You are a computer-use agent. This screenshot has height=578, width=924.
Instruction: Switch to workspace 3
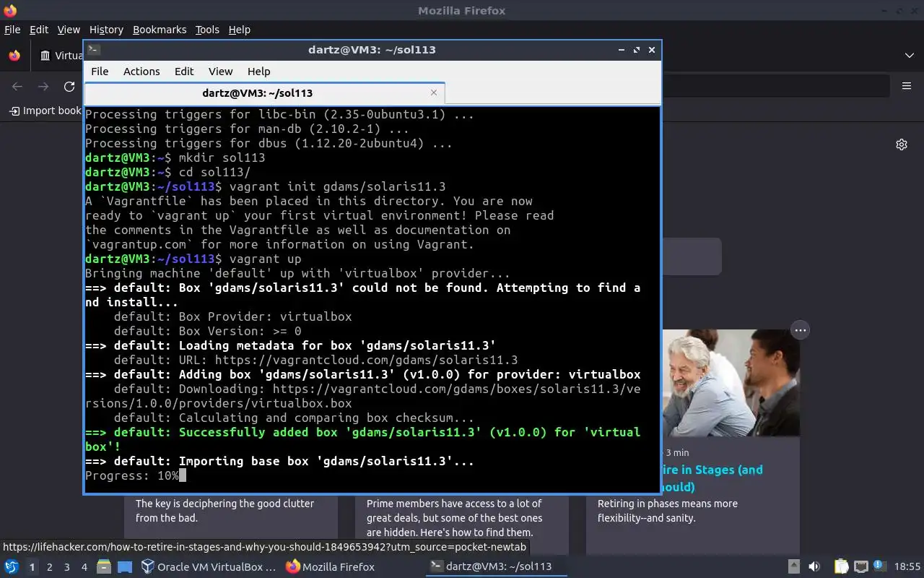[67, 567]
